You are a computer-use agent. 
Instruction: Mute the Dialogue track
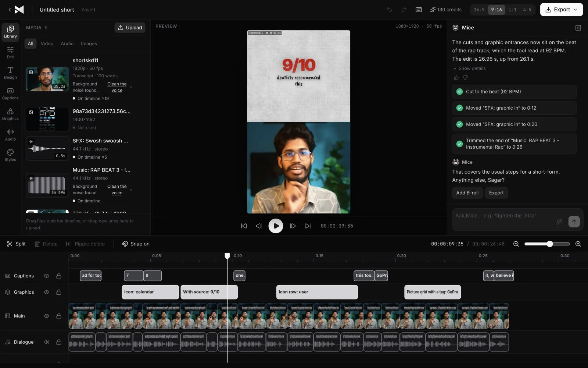tap(47, 342)
